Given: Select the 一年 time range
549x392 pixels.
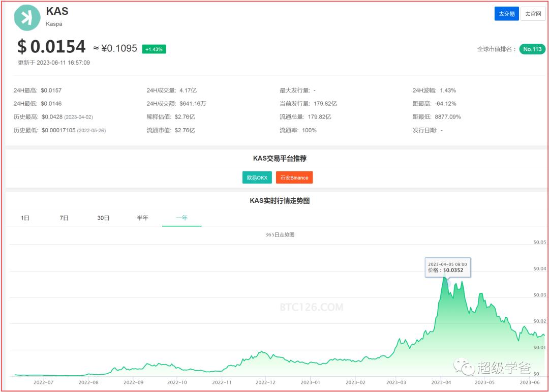Looking at the screenshot, I should (x=181, y=218).
